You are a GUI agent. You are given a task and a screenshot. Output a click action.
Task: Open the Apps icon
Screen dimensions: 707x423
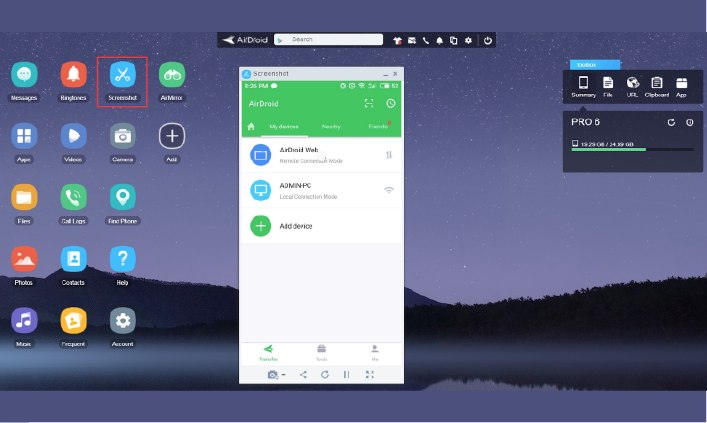24,136
